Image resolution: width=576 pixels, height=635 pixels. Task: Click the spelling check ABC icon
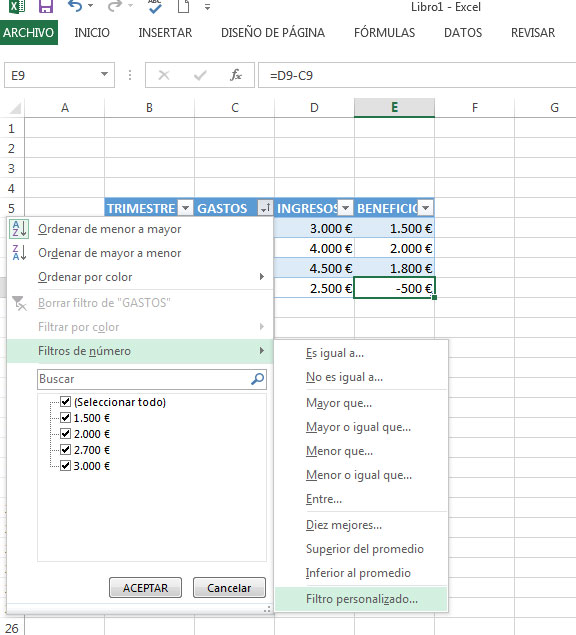155,6
